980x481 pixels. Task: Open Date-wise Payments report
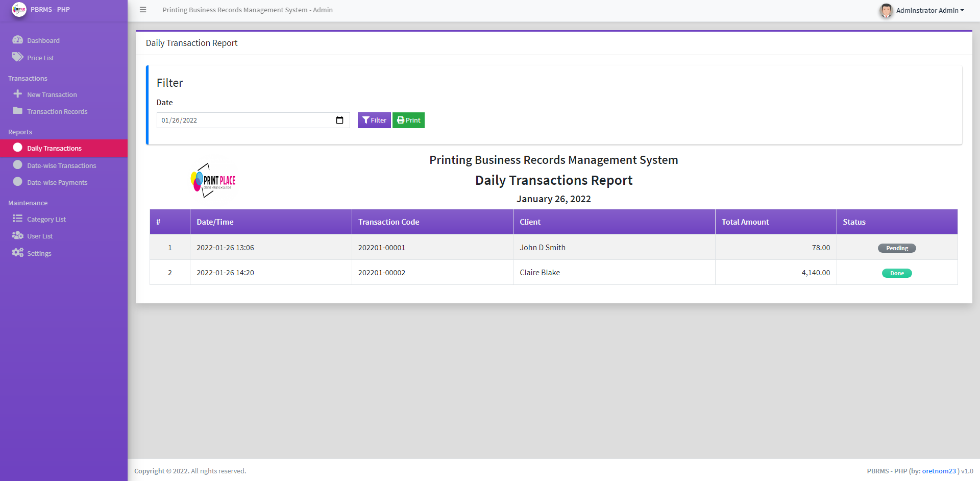(64, 182)
